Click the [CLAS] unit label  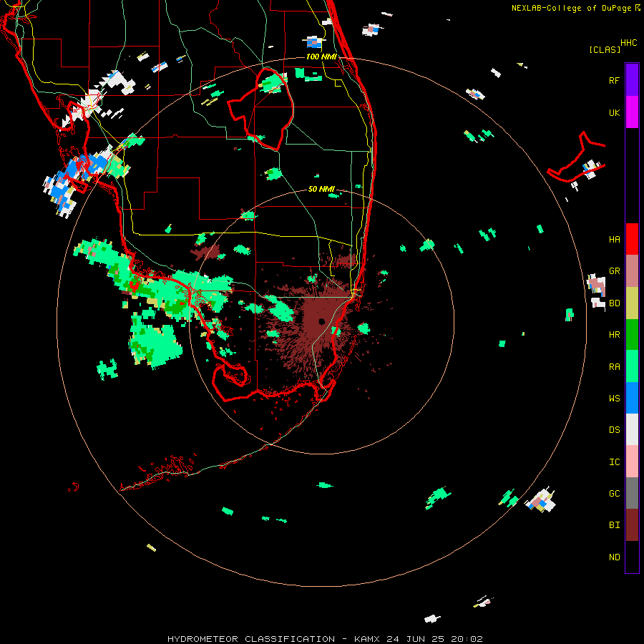click(x=605, y=50)
